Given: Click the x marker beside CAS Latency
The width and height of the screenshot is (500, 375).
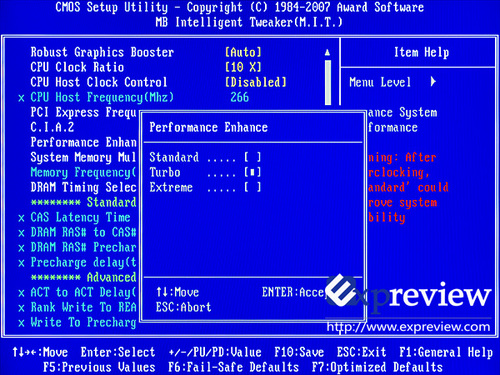Looking at the screenshot, I should (21, 218).
